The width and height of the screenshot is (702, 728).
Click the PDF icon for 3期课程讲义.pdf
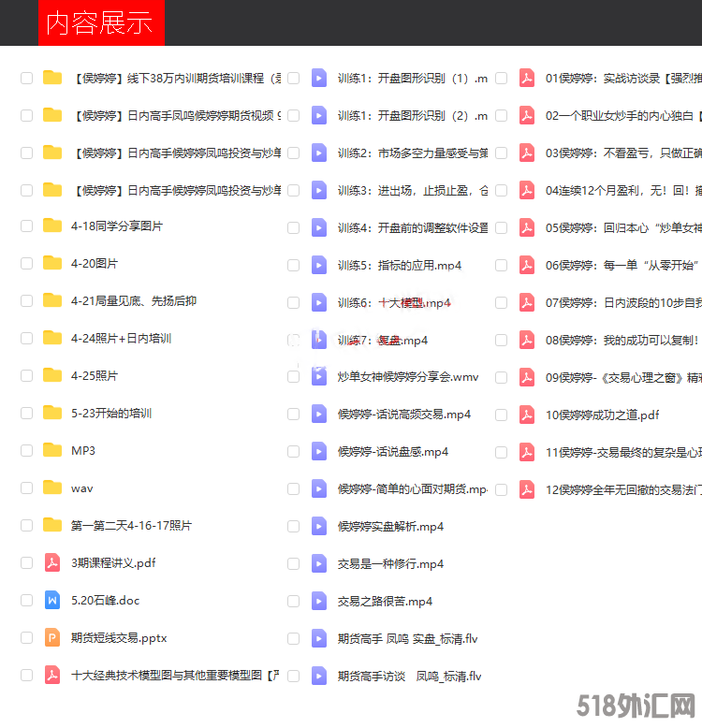pyautogui.click(x=52, y=562)
